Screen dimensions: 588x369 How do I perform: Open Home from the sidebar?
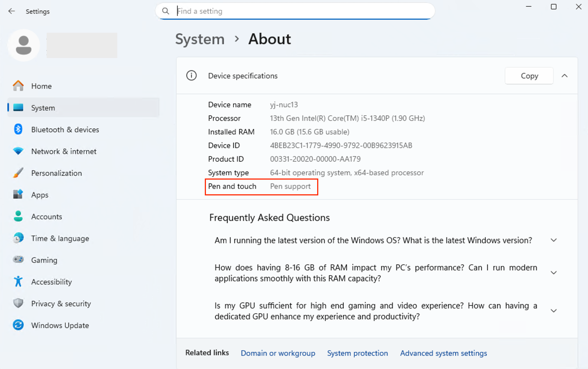[41, 86]
